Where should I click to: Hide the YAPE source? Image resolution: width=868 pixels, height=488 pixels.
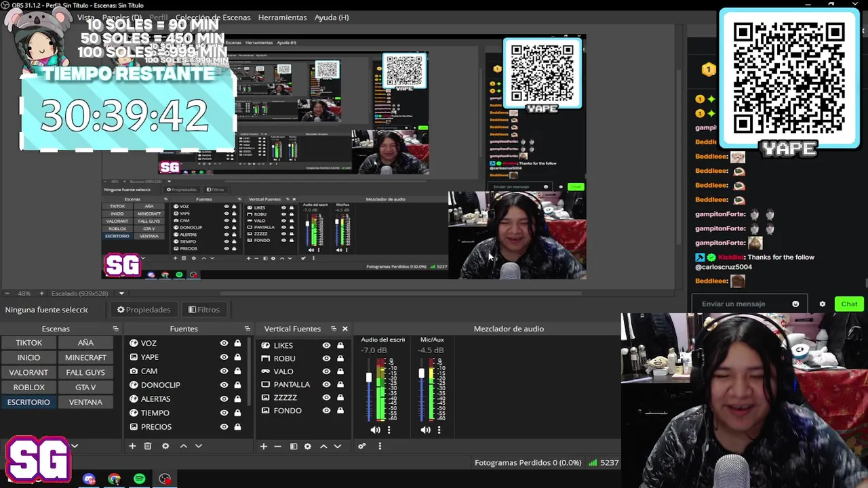click(x=224, y=357)
